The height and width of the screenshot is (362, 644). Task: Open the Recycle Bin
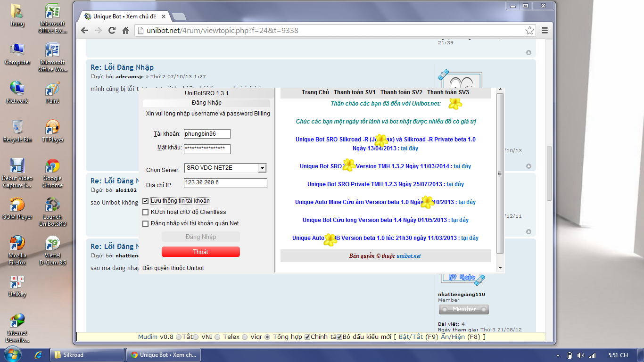click(17, 131)
